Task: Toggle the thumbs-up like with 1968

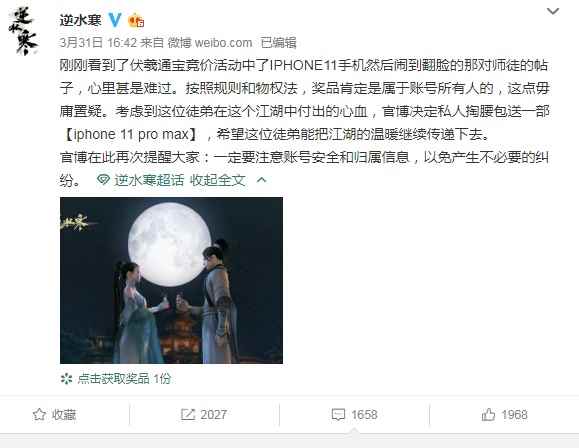Action: tap(504, 415)
